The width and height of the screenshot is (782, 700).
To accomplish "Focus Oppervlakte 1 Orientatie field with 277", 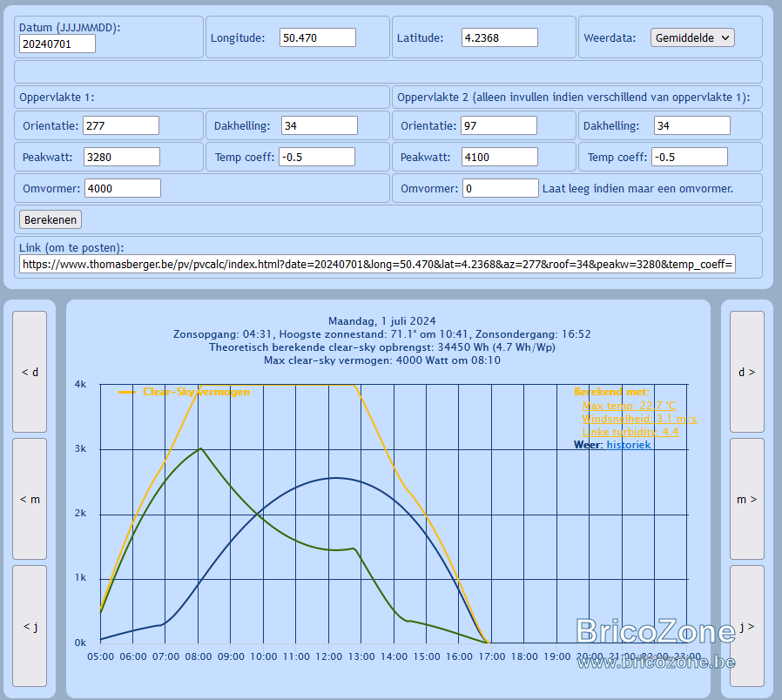I will [121, 125].
